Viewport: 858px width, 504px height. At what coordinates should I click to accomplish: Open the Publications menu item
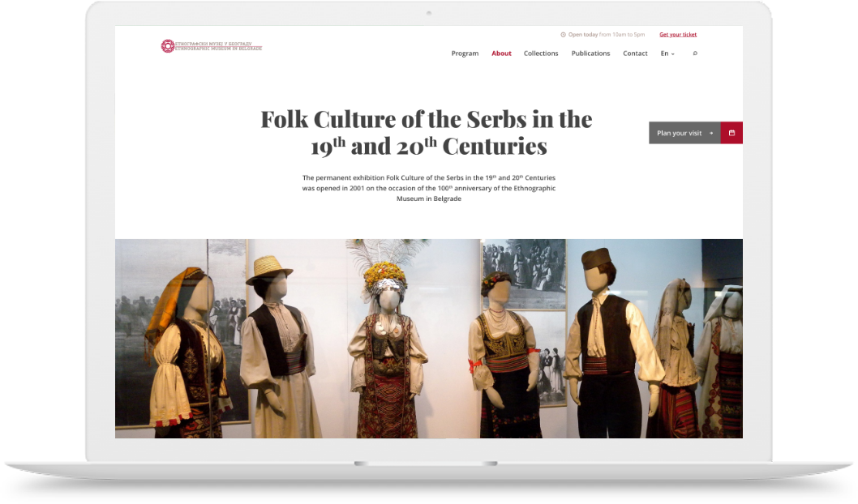[590, 53]
